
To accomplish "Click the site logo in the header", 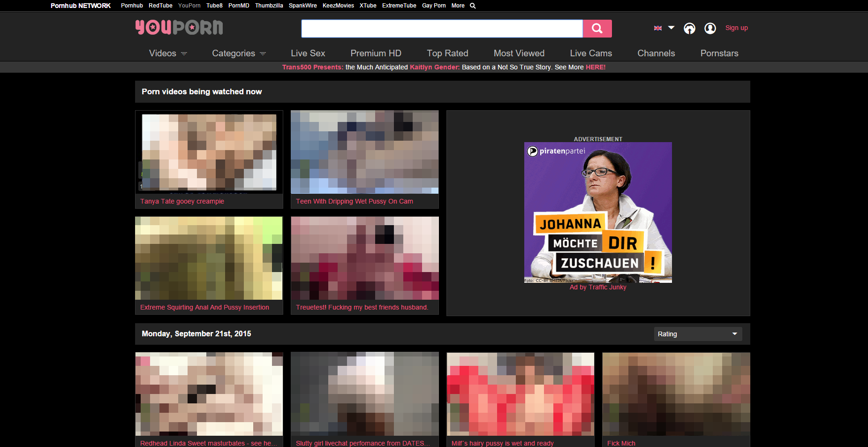I will click(179, 27).
